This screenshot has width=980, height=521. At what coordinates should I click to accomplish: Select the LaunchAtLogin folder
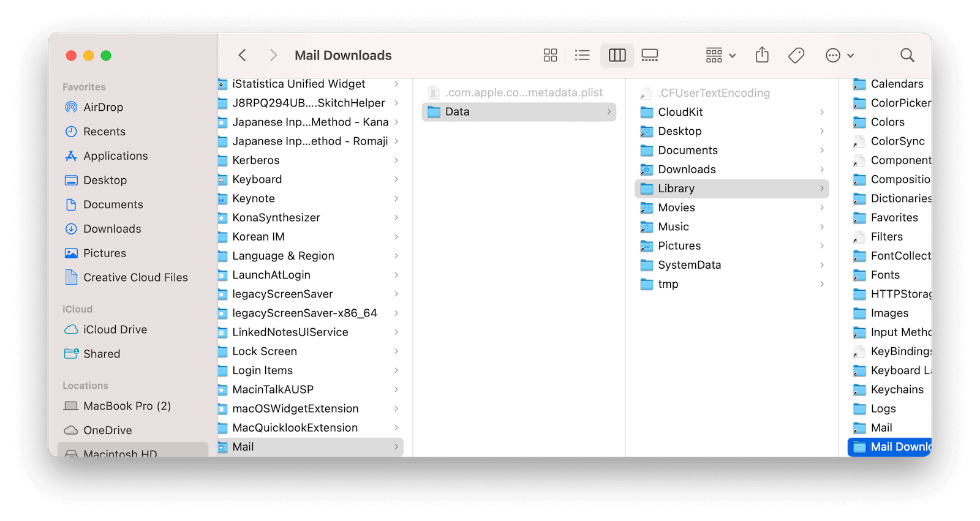(x=311, y=275)
